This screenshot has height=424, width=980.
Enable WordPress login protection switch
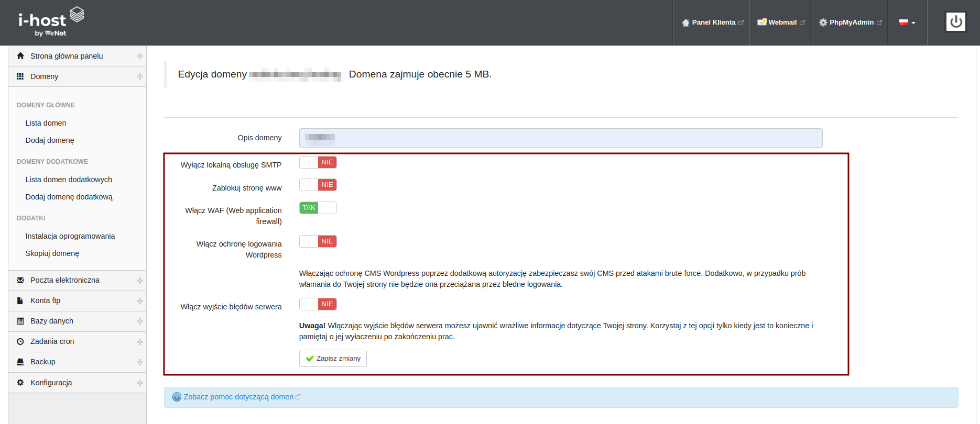coord(318,241)
